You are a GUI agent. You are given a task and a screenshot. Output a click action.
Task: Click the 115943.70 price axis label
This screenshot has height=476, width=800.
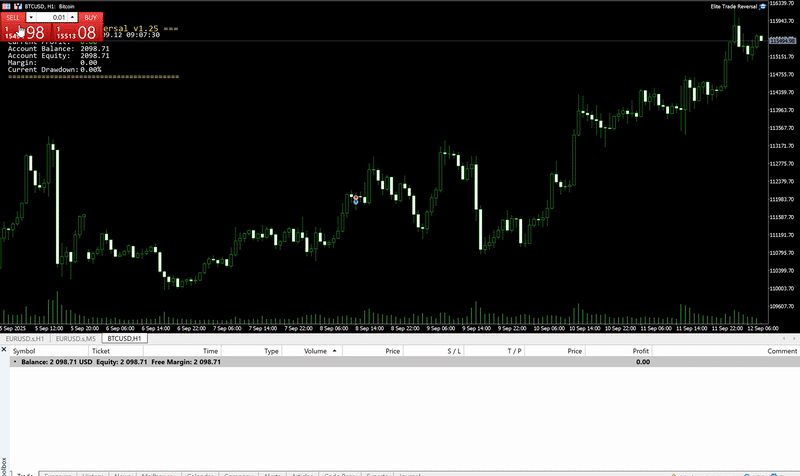tap(781, 21)
